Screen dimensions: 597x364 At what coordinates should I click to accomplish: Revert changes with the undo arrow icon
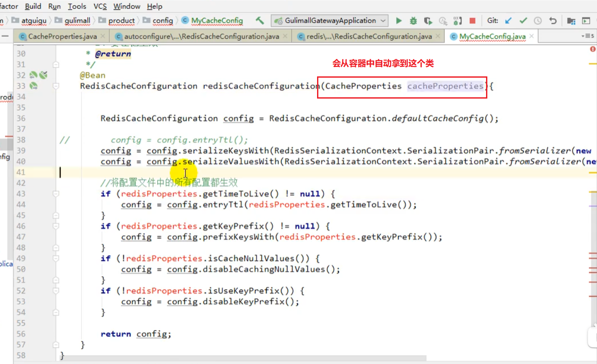pos(553,20)
